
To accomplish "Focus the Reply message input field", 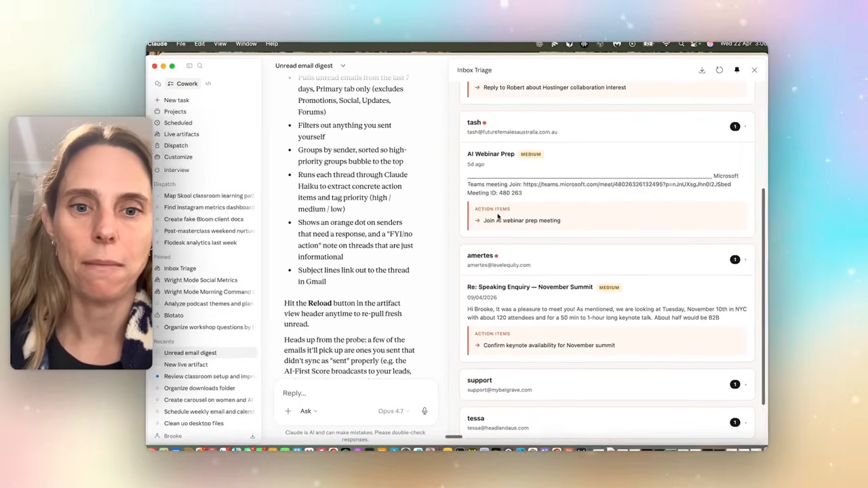I will [356, 393].
